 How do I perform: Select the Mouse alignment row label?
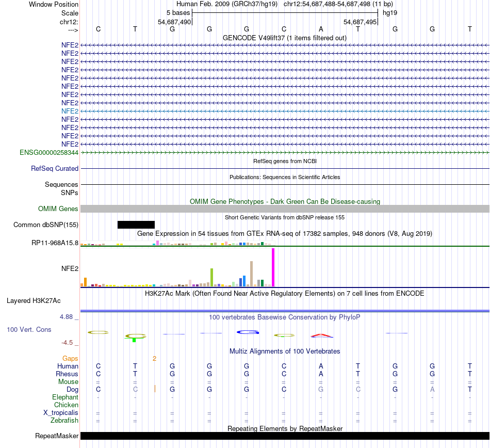tap(68, 382)
